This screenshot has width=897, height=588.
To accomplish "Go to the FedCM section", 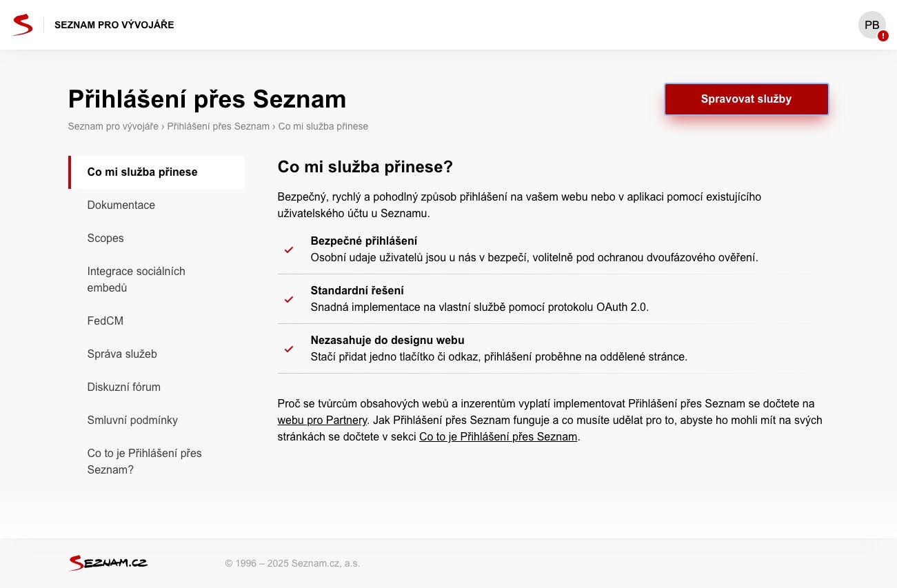I will 157,321.
